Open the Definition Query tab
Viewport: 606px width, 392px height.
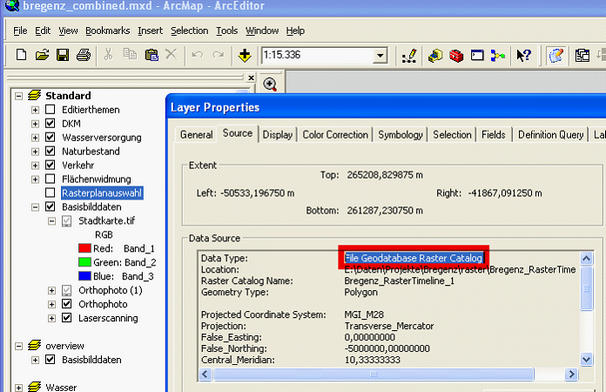(551, 135)
